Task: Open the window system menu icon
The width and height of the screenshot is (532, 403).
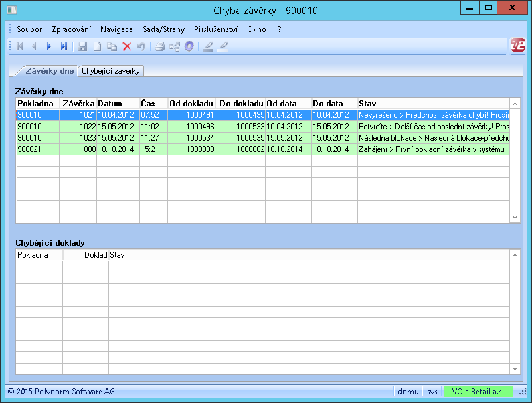Action: tap(12, 10)
